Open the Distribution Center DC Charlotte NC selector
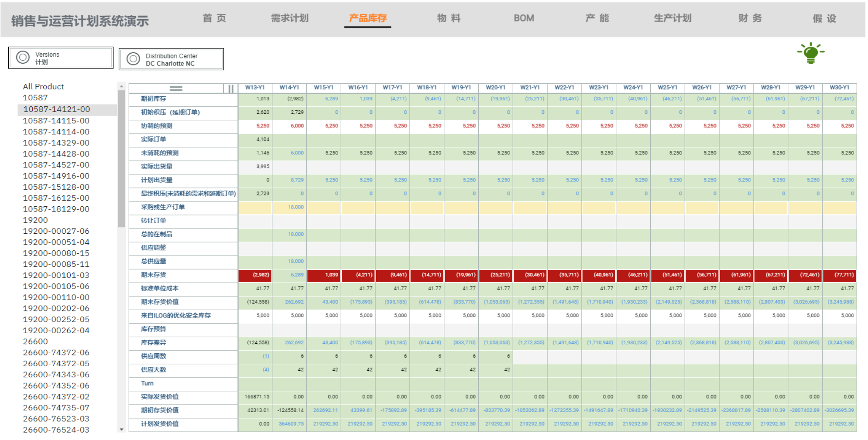Image resolution: width=868 pixels, height=440 pixels. [171, 59]
